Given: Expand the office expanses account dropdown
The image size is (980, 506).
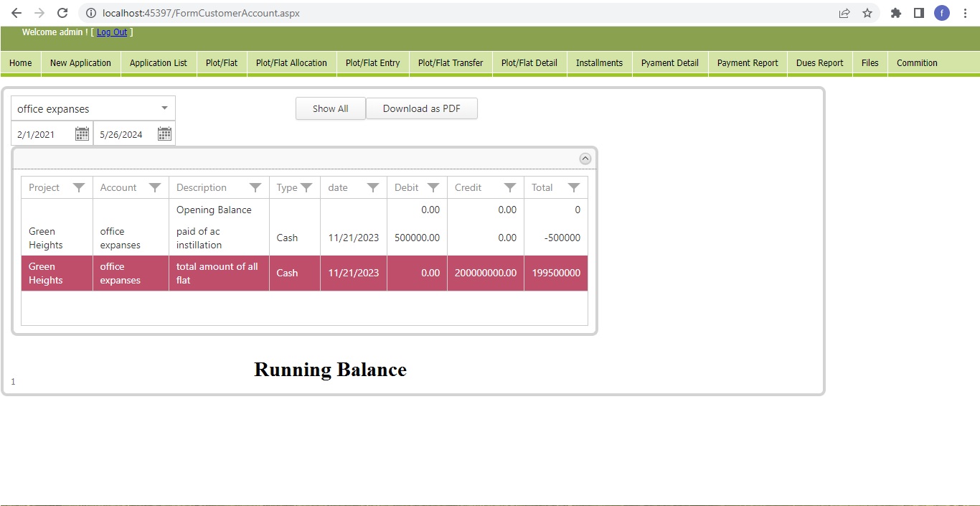Looking at the screenshot, I should coord(164,108).
